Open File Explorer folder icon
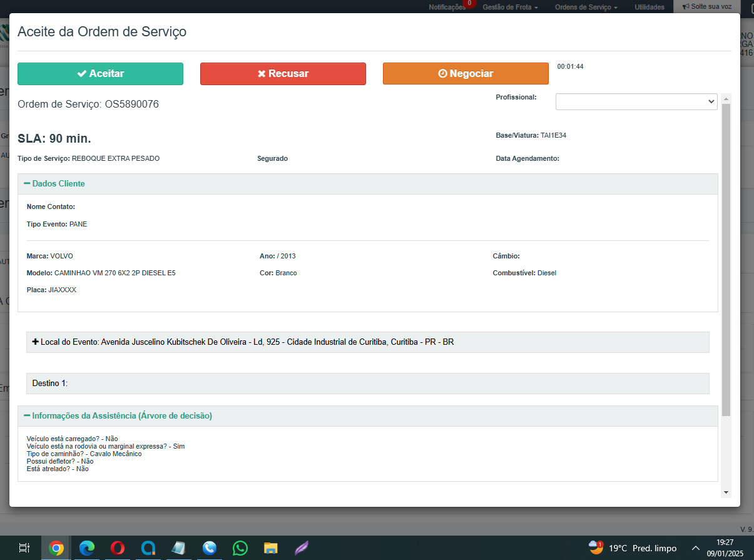This screenshot has width=754, height=560. [271, 548]
